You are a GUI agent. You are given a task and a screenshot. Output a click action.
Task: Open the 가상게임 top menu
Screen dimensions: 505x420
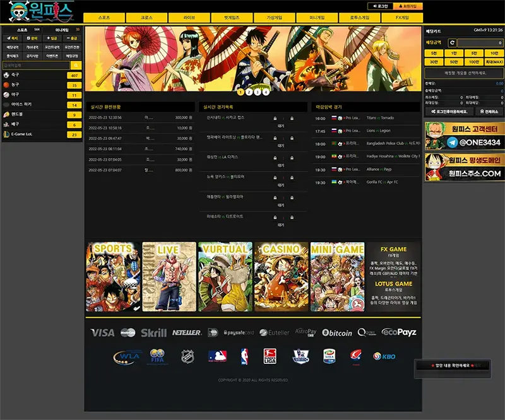275,18
